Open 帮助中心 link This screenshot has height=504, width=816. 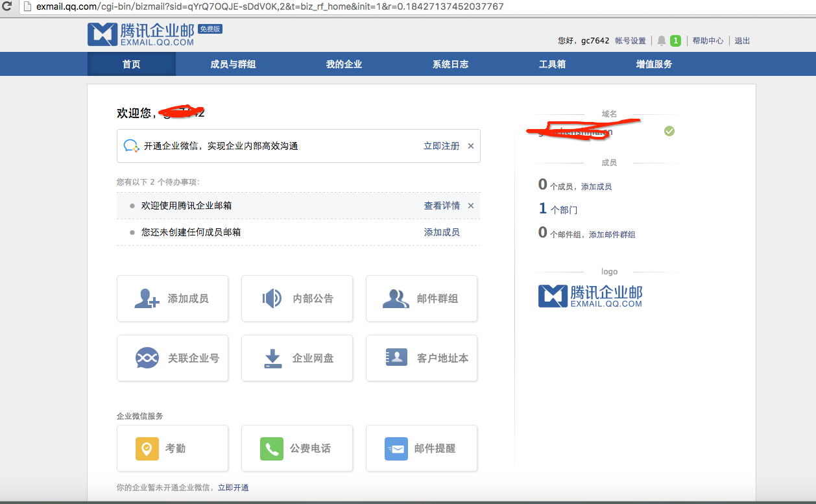708,40
